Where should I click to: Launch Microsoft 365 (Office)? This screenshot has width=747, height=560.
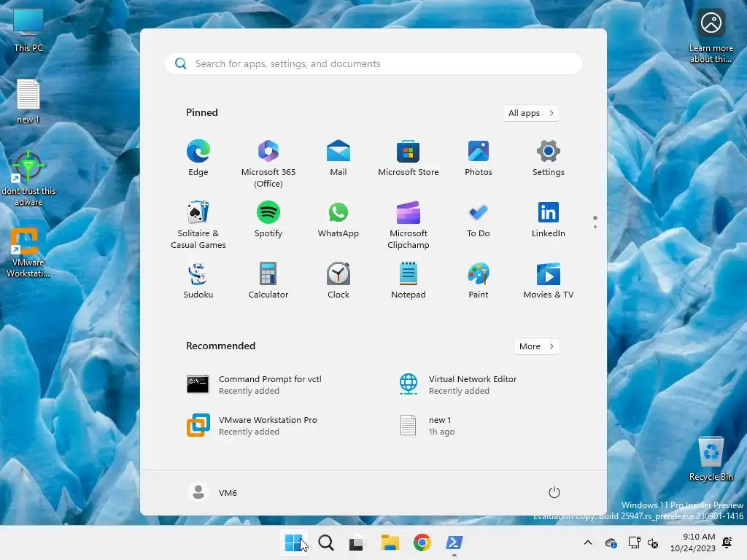coord(268,164)
